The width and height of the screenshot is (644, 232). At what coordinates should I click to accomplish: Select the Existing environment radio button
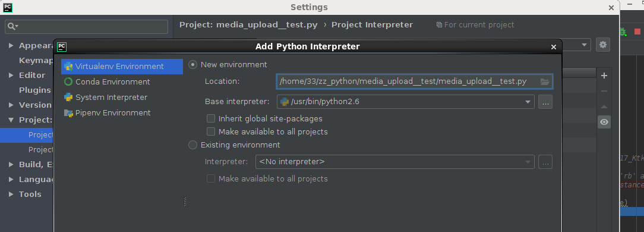point(192,145)
